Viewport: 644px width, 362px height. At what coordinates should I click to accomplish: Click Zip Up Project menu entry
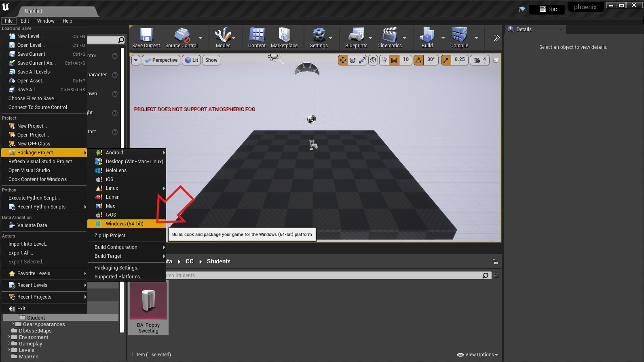click(x=127, y=236)
